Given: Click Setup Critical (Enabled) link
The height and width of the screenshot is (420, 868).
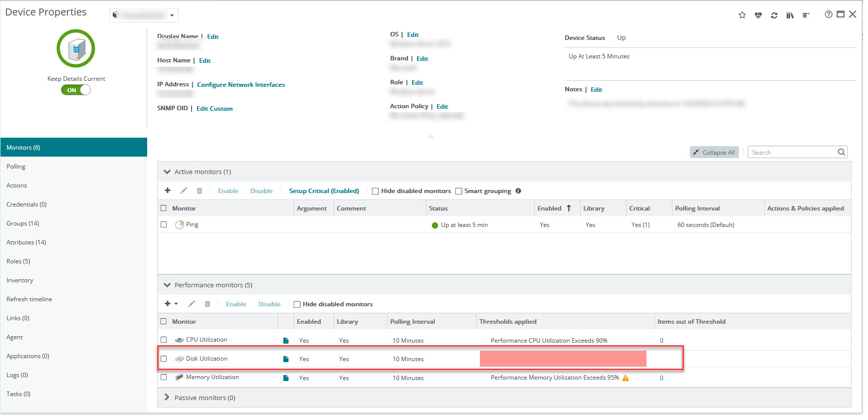Looking at the screenshot, I should click(x=324, y=191).
